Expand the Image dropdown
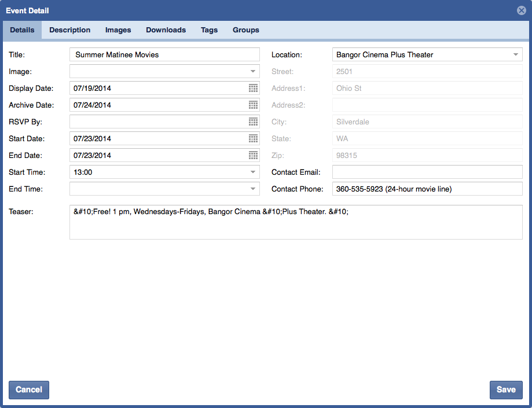This screenshot has height=408, width=532. point(253,71)
